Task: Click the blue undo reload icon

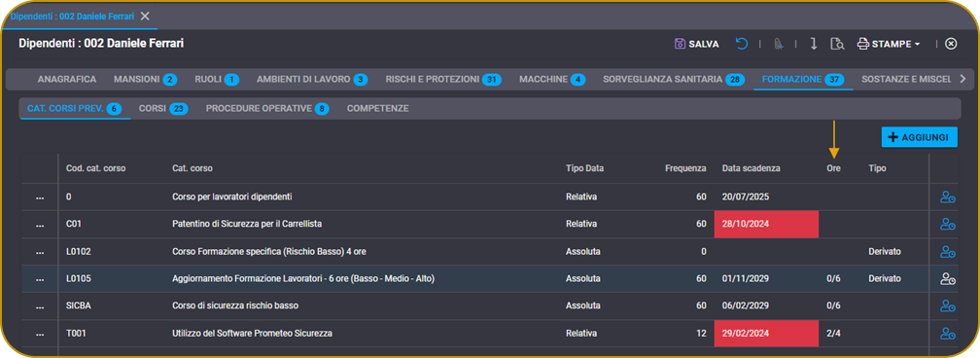Action: pyautogui.click(x=741, y=44)
